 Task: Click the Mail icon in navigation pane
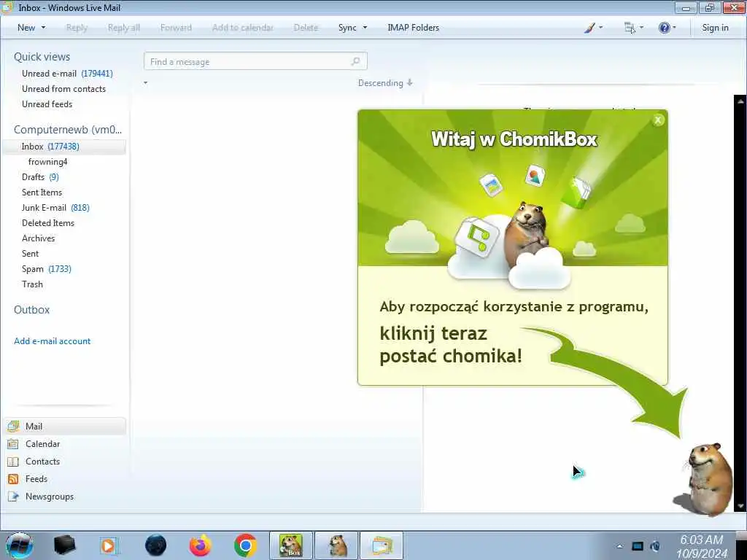pos(13,426)
